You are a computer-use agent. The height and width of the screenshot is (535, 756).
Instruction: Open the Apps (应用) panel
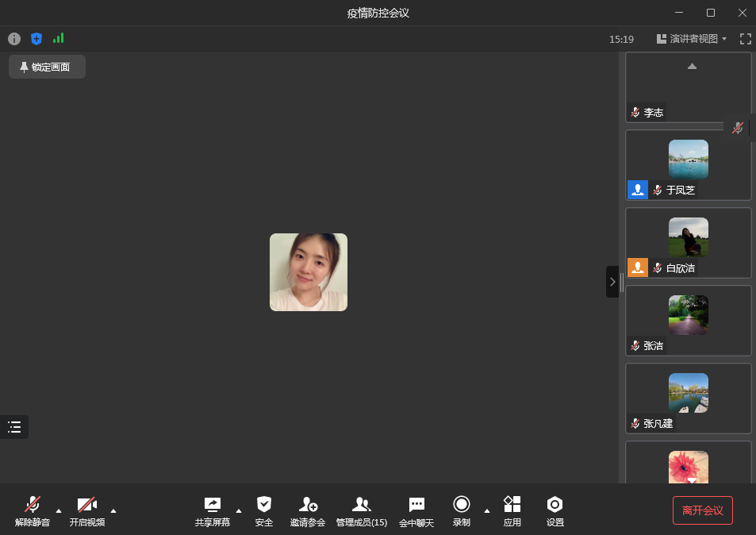click(512, 510)
